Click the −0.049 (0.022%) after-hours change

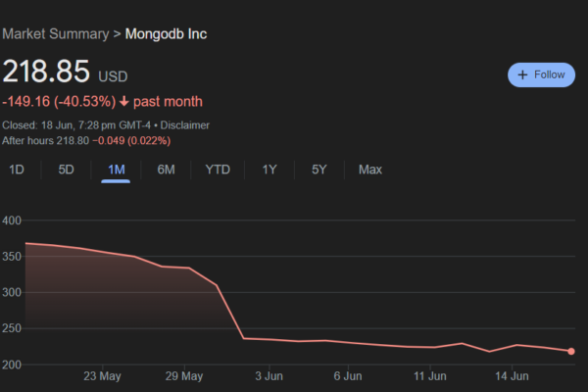pyautogui.click(x=131, y=141)
